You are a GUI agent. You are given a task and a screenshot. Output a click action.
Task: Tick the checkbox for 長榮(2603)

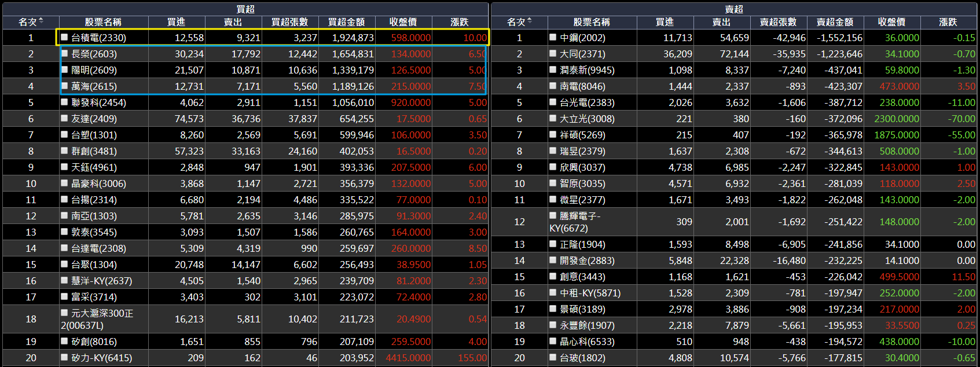tap(65, 53)
